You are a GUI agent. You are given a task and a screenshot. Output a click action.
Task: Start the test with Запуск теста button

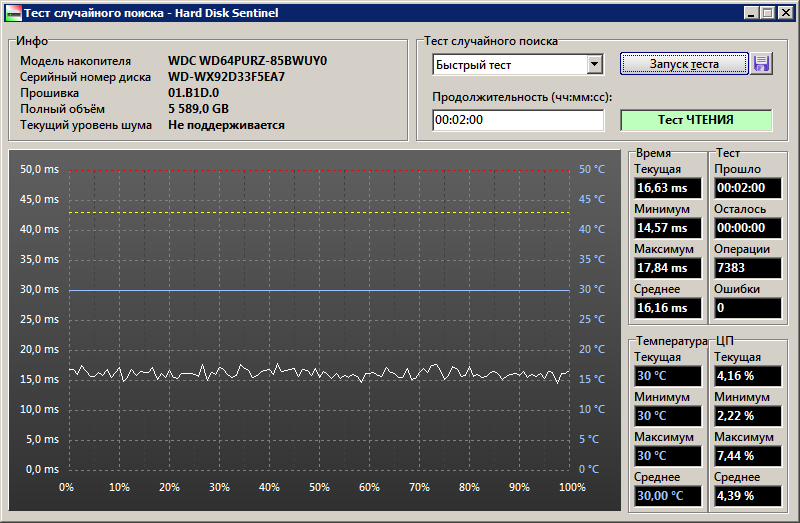(x=684, y=64)
